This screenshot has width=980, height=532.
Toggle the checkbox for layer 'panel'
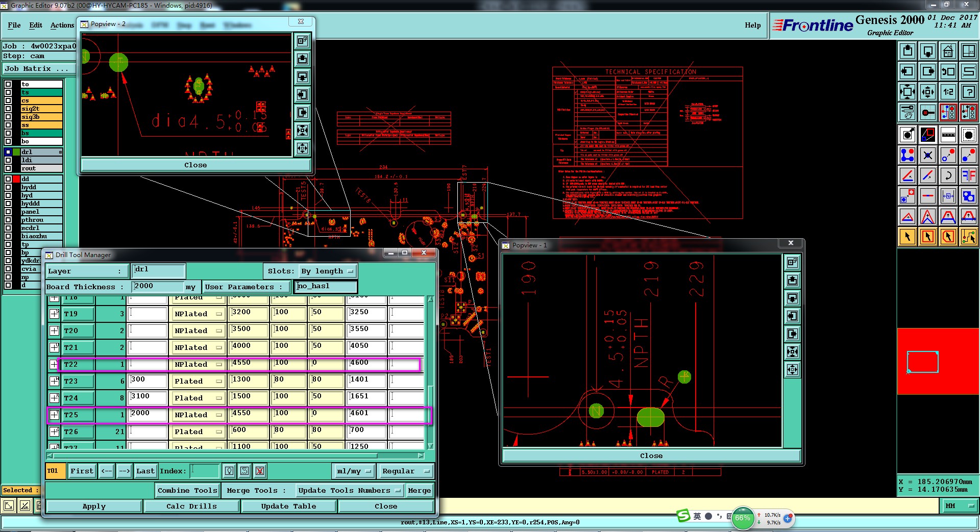pyautogui.click(x=8, y=212)
